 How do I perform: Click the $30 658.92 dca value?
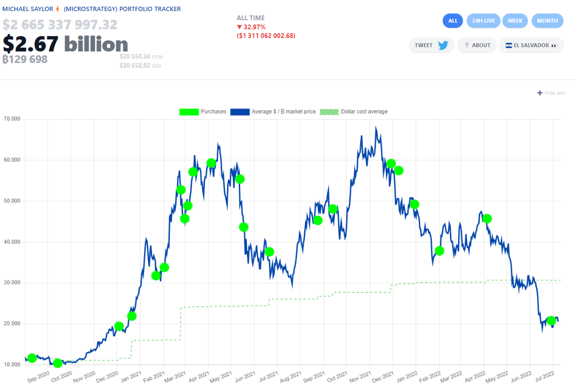(141, 66)
